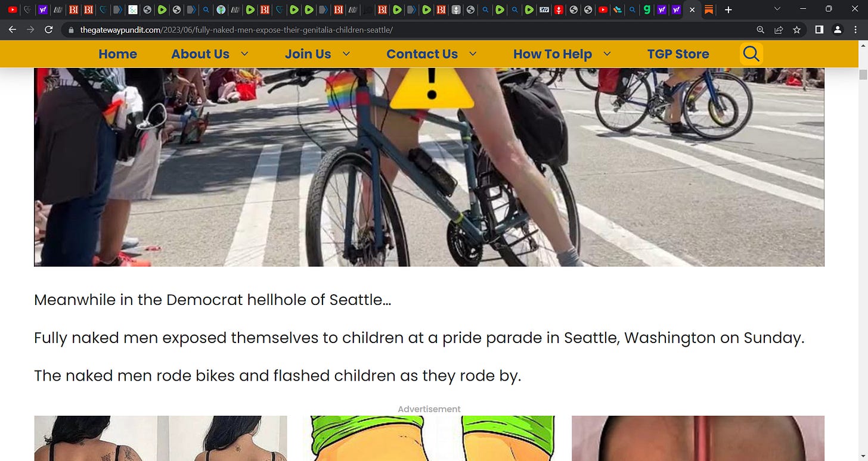The width and height of the screenshot is (868, 461).
Task: Switch to the first YouTube tab
Action: (12, 10)
